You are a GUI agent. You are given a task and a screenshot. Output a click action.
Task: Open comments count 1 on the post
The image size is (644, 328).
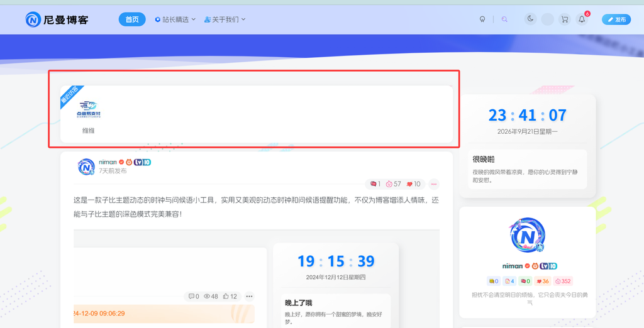tap(375, 184)
